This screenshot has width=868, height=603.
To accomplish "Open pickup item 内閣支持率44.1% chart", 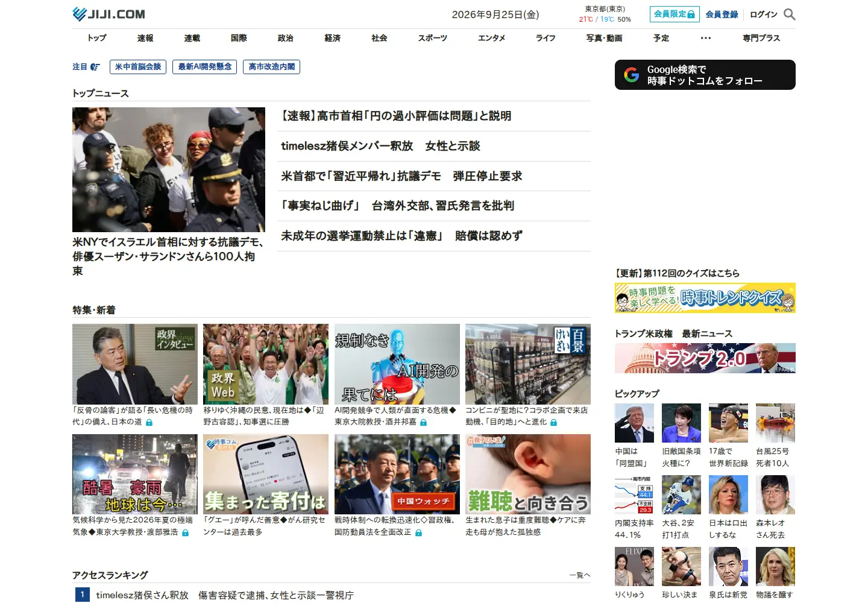I will click(634, 508).
